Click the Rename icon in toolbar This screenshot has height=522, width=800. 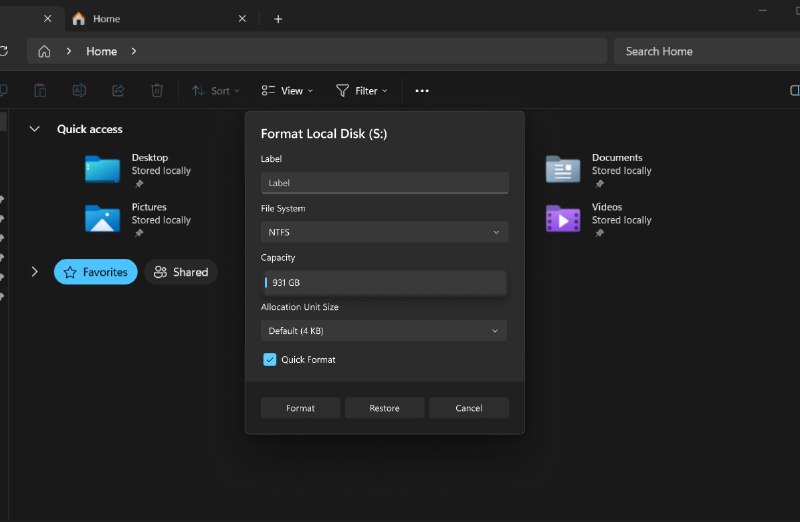pos(79,91)
